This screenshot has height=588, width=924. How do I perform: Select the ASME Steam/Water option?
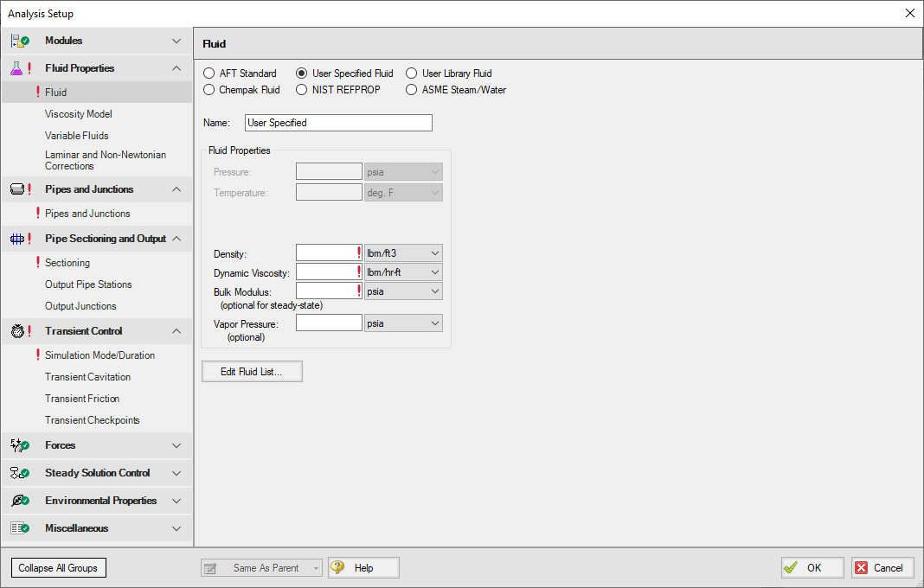(411, 89)
